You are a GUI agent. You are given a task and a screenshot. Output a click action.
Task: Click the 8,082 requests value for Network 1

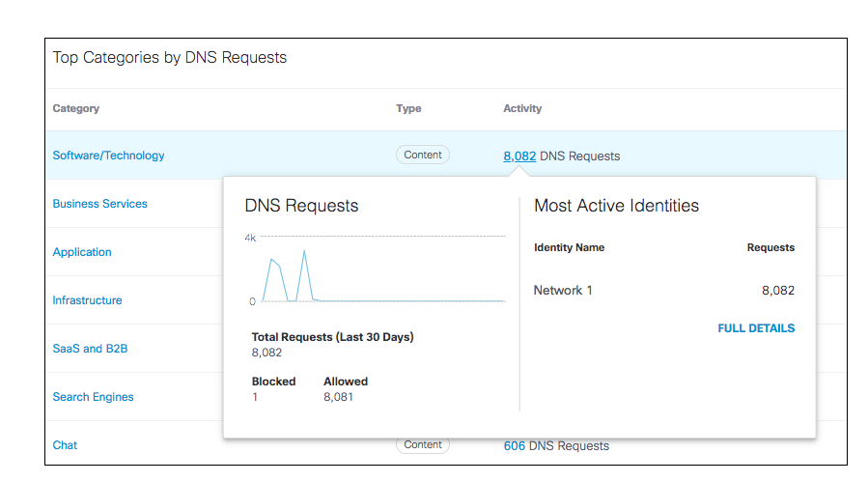pos(778,291)
